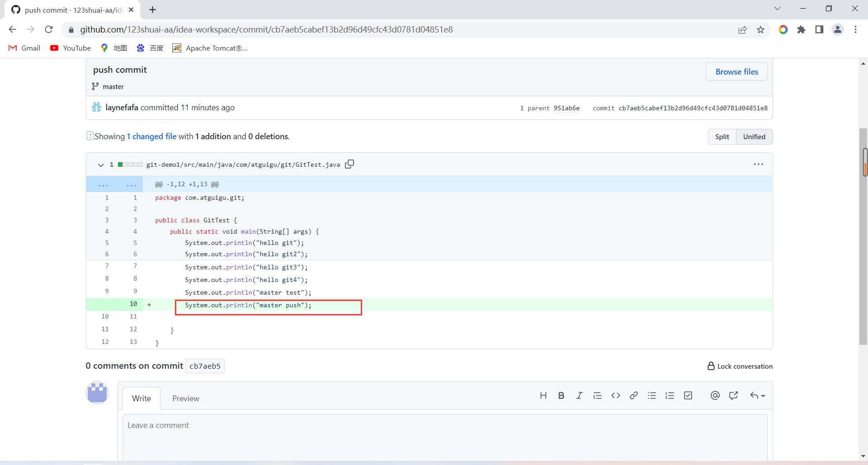Open the YouTube bookmark
The width and height of the screenshot is (868, 465).
coord(71,48)
